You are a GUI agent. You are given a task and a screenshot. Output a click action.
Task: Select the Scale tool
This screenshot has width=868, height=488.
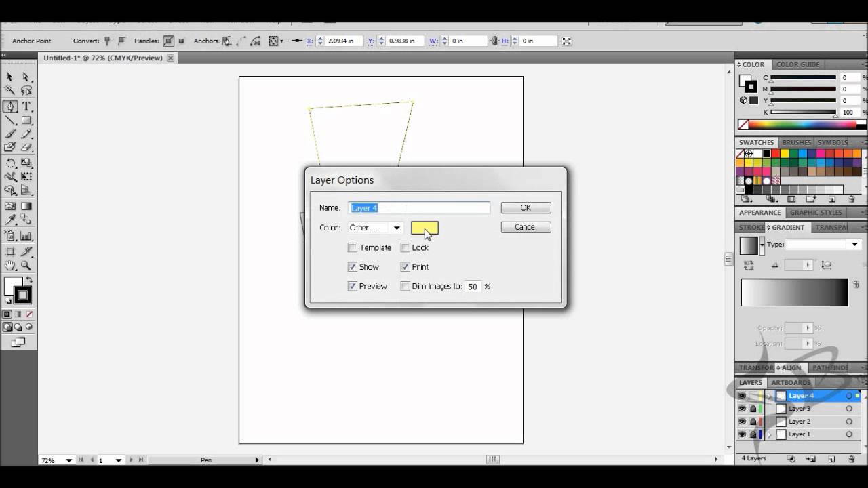26,163
